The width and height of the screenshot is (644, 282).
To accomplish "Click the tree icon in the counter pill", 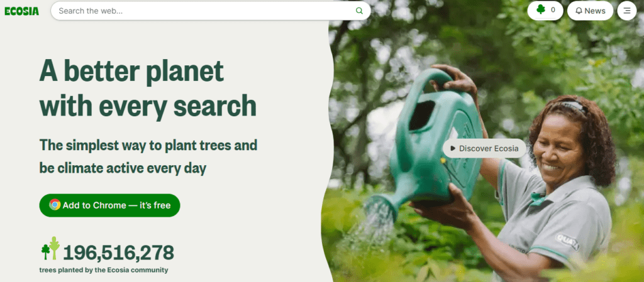I will tap(541, 10).
